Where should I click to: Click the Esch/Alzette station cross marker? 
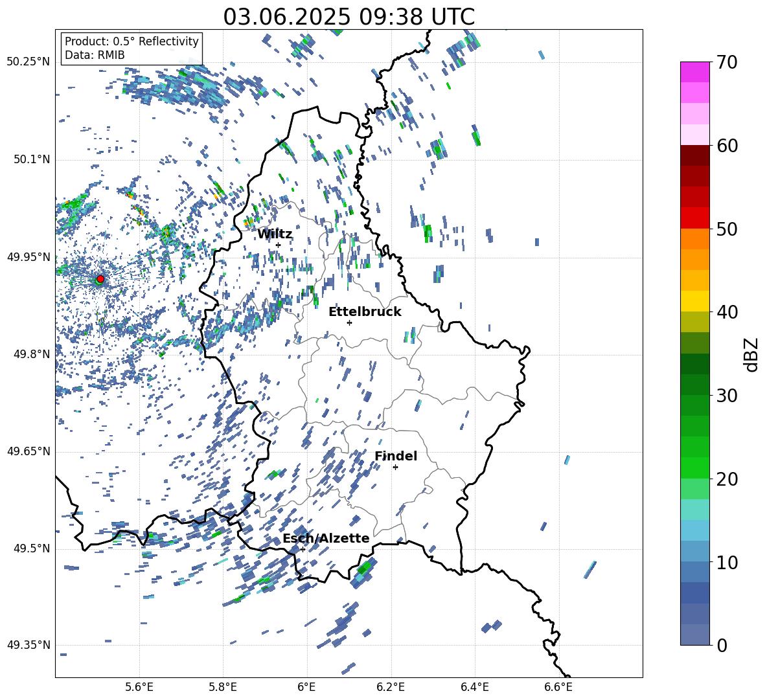(x=303, y=549)
